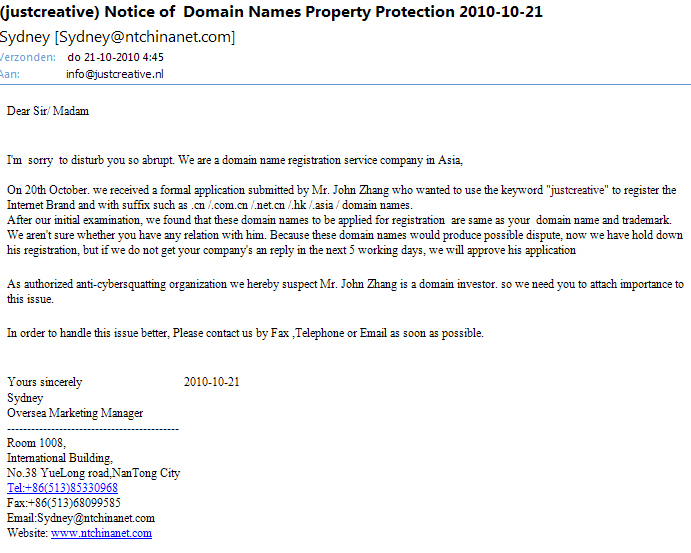691x553 pixels.
Task: Visit the www.ntchinanet.com website link
Action: tap(101, 533)
